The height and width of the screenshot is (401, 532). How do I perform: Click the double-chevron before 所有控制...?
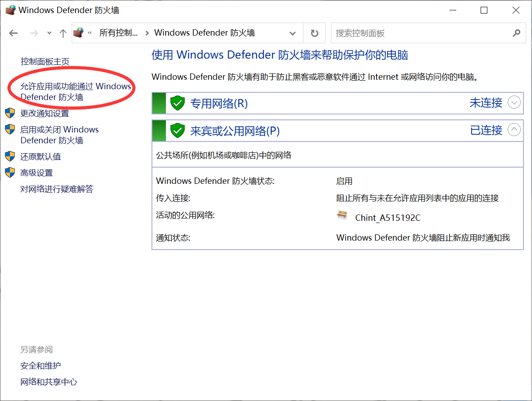point(90,33)
